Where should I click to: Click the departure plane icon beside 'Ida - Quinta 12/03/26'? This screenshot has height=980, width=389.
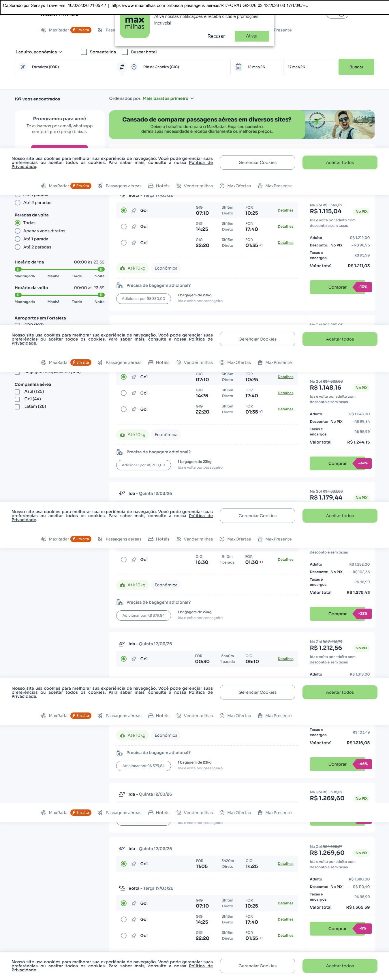tap(122, 493)
